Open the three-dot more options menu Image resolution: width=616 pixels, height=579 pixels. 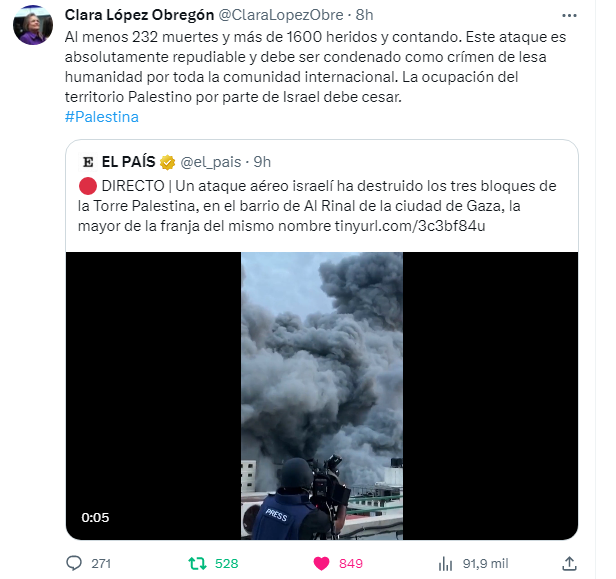coord(569,16)
